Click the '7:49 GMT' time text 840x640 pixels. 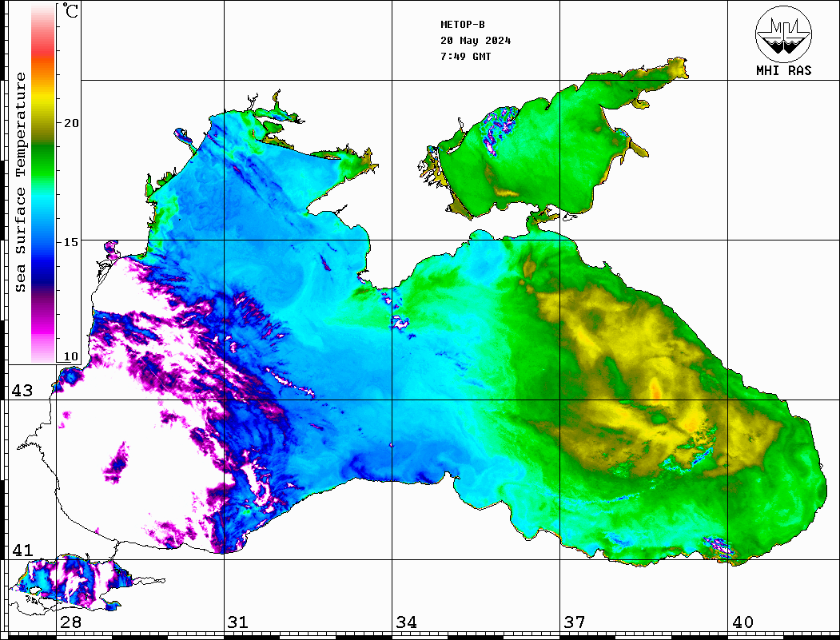(465, 56)
